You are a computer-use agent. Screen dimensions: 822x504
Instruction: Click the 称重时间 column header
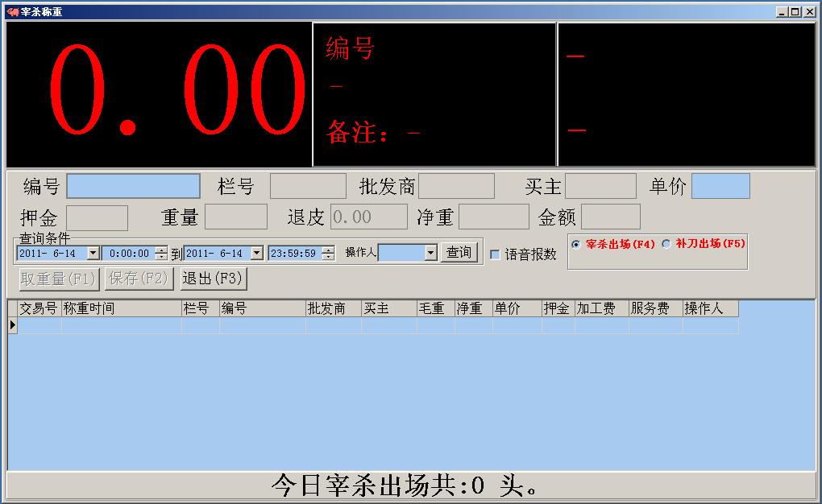pyautogui.click(x=121, y=308)
